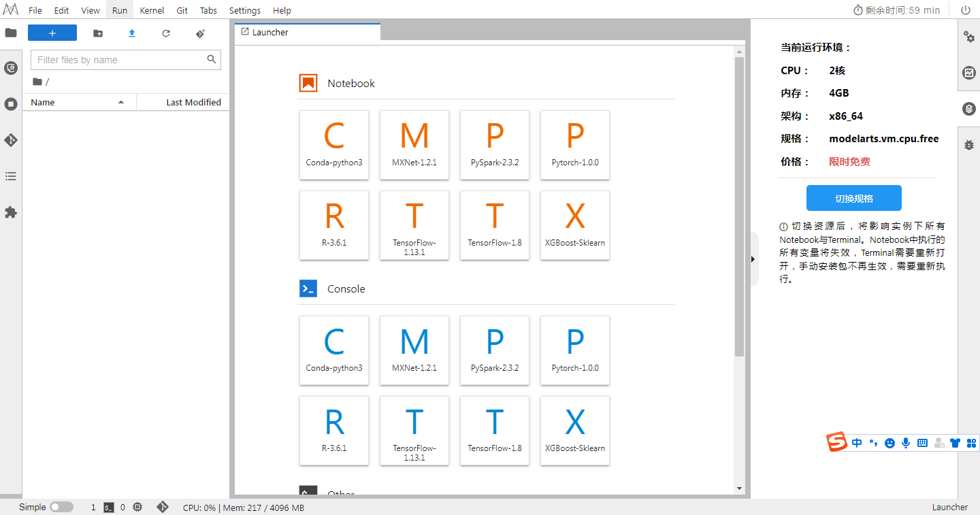980x515 pixels.
Task: Start a Conda-python3 console
Action: (334, 350)
